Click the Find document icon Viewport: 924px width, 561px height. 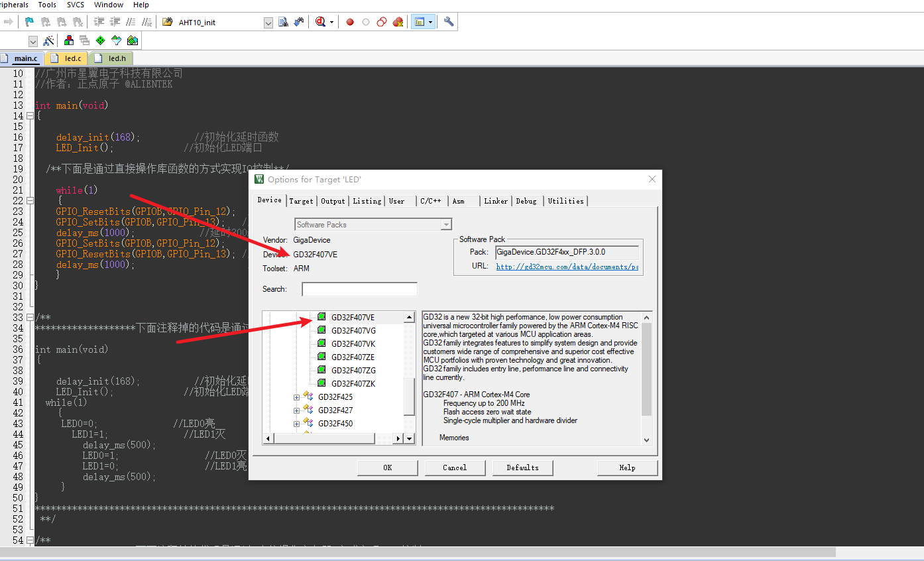pyautogui.click(x=283, y=22)
